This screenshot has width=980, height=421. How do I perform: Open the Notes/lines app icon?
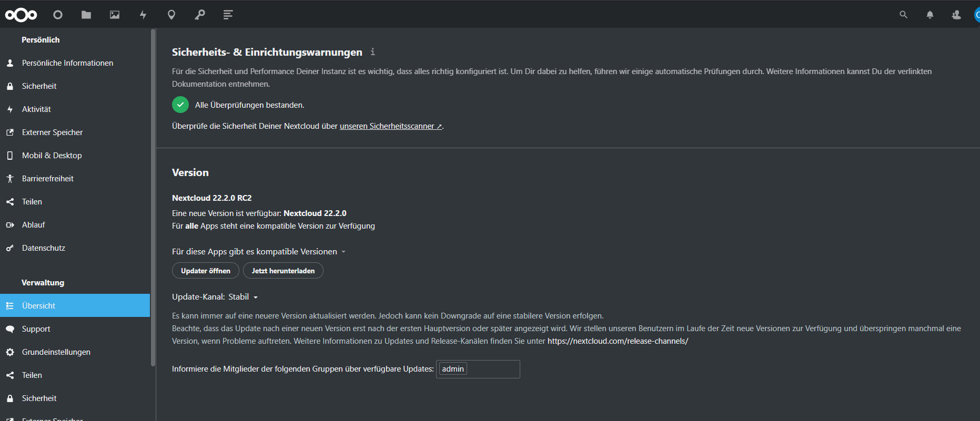(228, 15)
